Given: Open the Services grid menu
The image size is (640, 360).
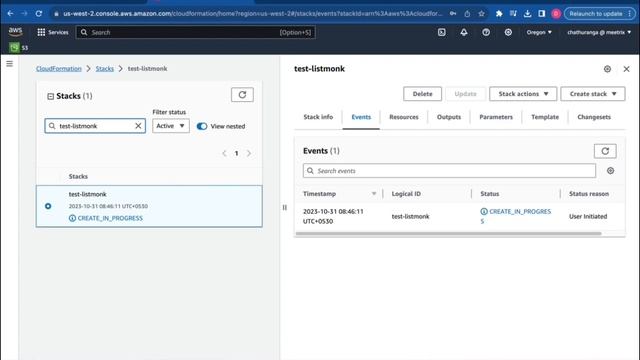Looking at the screenshot, I should pos(53,32).
